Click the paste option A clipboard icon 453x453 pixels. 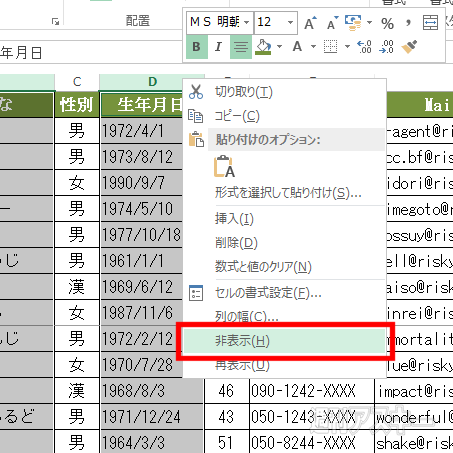coord(224,166)
